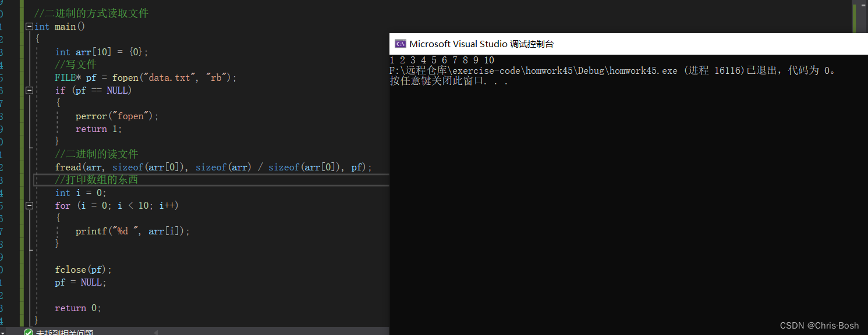Click the Microsoft Visual Studio 调试控制台 title
The image size is (868, 335).
pyautogui.click(x=481, y=44)
